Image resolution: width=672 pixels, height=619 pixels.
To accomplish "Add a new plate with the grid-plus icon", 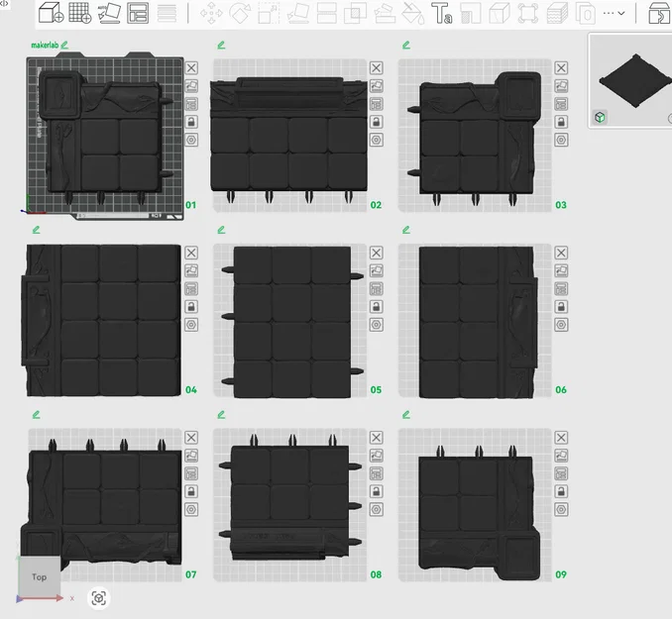I will click(x=79, y=13).
